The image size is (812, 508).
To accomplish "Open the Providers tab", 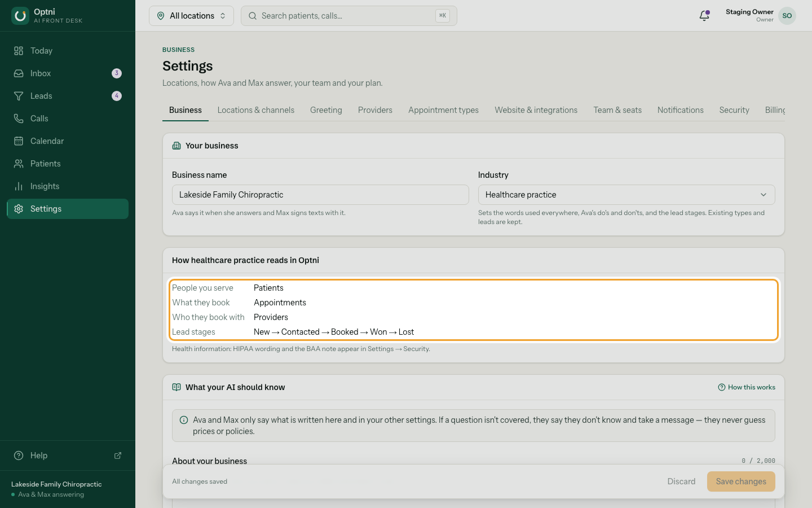I will (375, 110).
